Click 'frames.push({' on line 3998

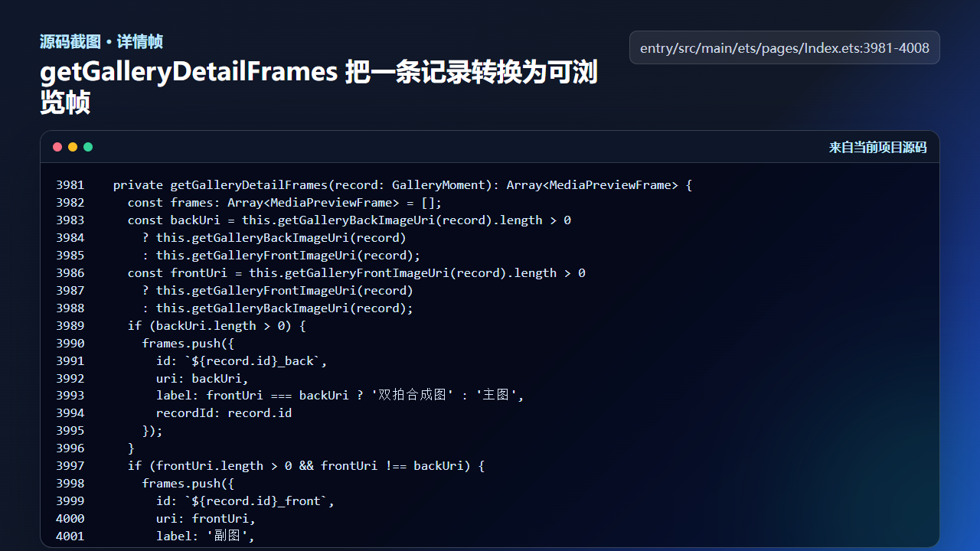tap(188, 484)
